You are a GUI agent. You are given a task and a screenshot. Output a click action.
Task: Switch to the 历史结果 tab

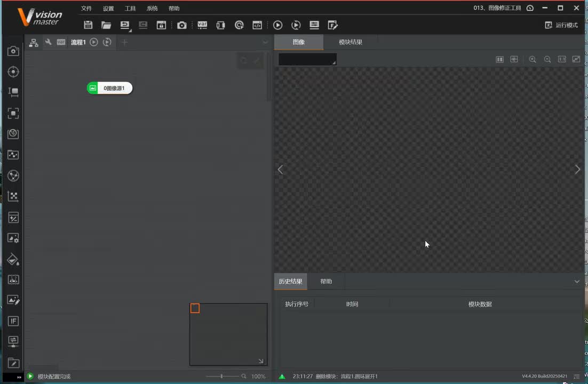coord(291,281)
